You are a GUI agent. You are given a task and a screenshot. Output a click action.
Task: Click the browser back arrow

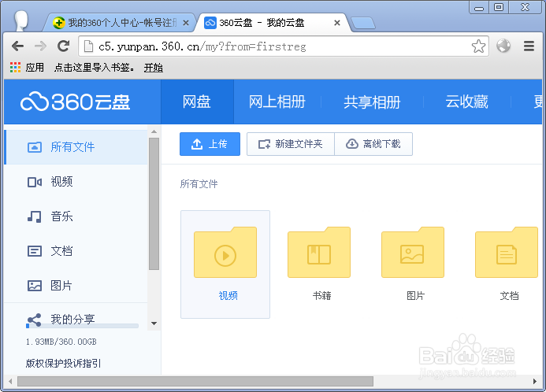coord(17,46)
